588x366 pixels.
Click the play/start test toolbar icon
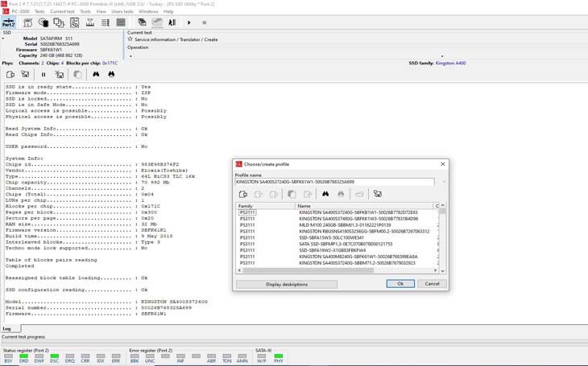189,23
